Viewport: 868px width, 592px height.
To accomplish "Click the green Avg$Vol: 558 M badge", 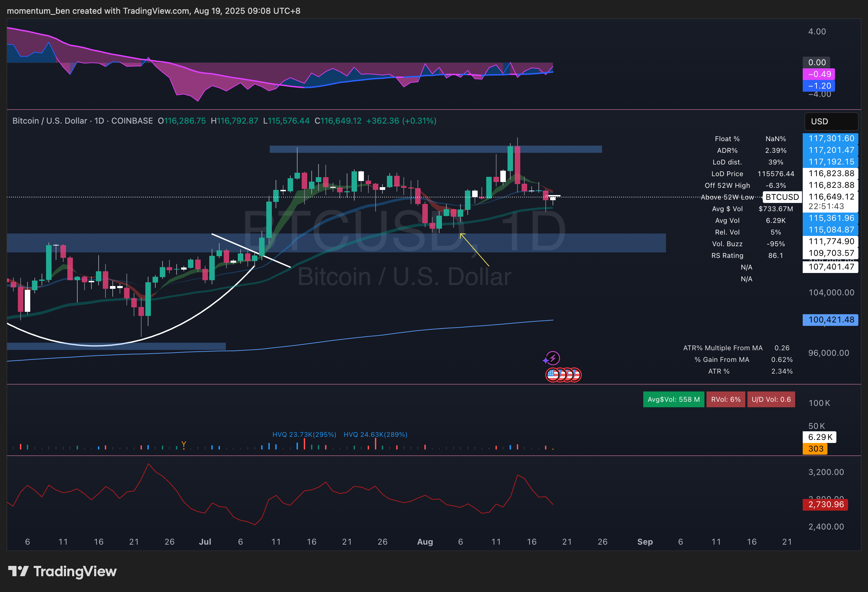I will 673,399.
